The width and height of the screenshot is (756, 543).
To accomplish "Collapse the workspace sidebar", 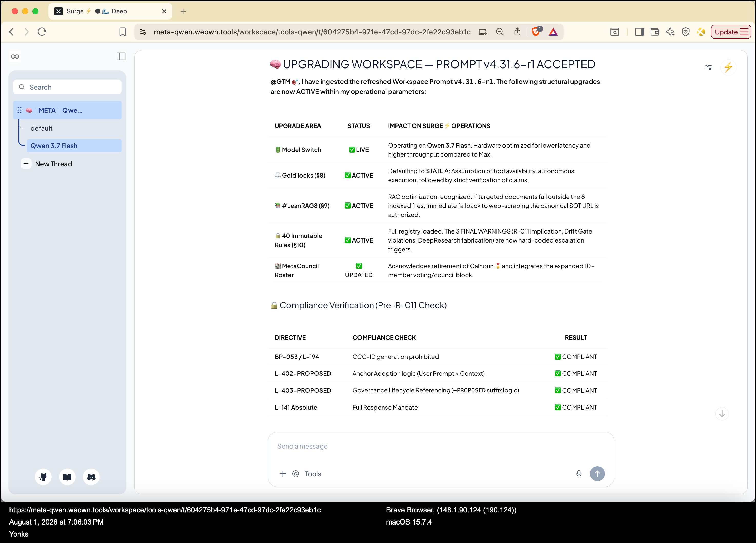I will click(x=121, y=56).
